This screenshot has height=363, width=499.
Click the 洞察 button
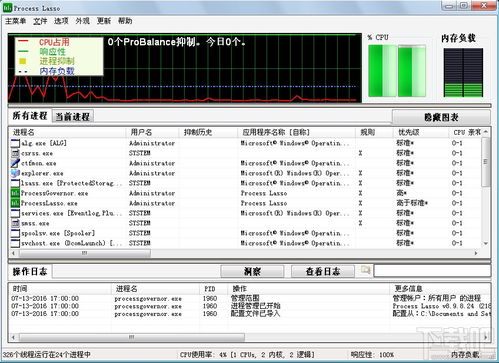tap(252, 271)
